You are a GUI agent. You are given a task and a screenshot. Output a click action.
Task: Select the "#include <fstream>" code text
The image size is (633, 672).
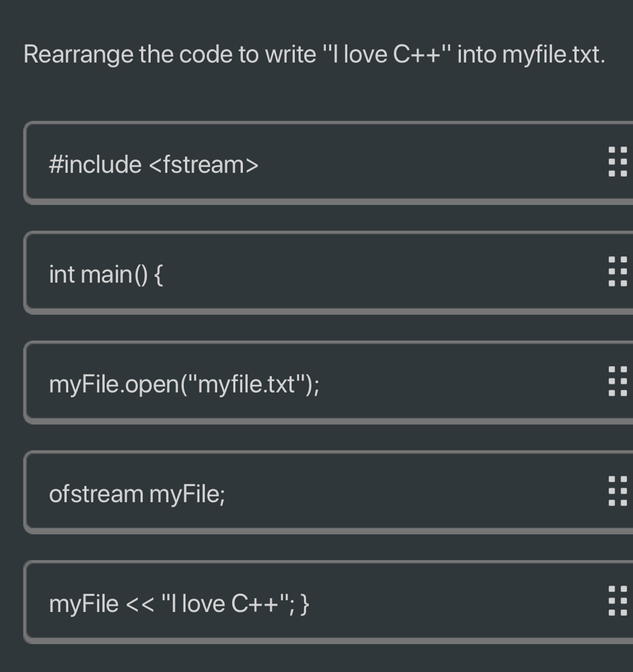(153, 165)
